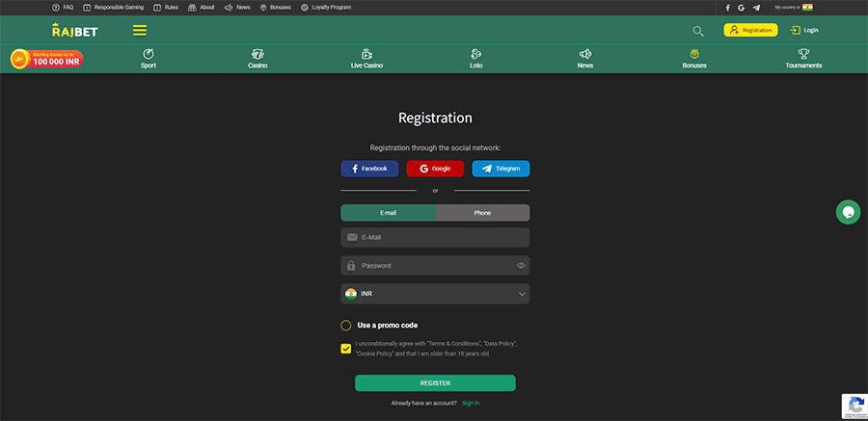Click the 100 000 INR starting bonus banner
868x421 pixels.
(x=47, y=59)
